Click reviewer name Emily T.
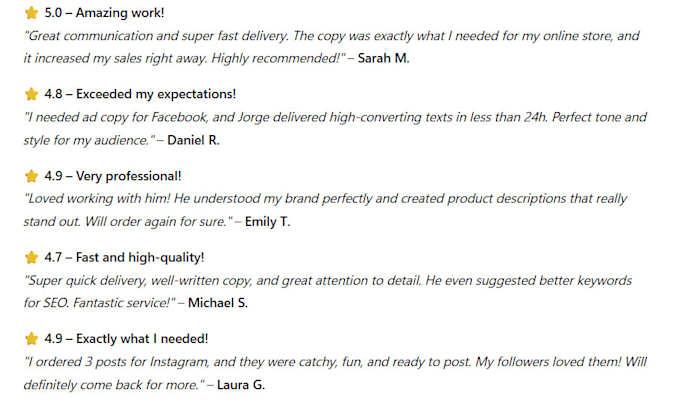 [268, 222]
